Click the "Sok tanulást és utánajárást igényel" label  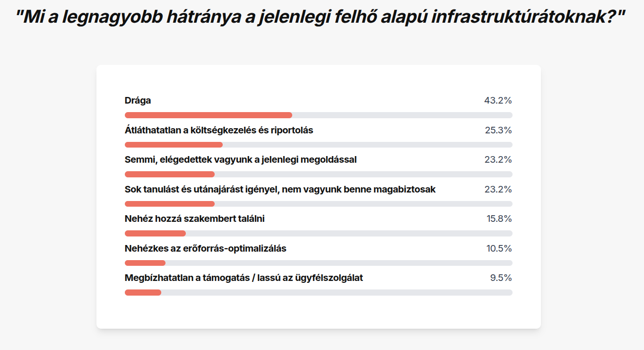click(x=280, y=189)
